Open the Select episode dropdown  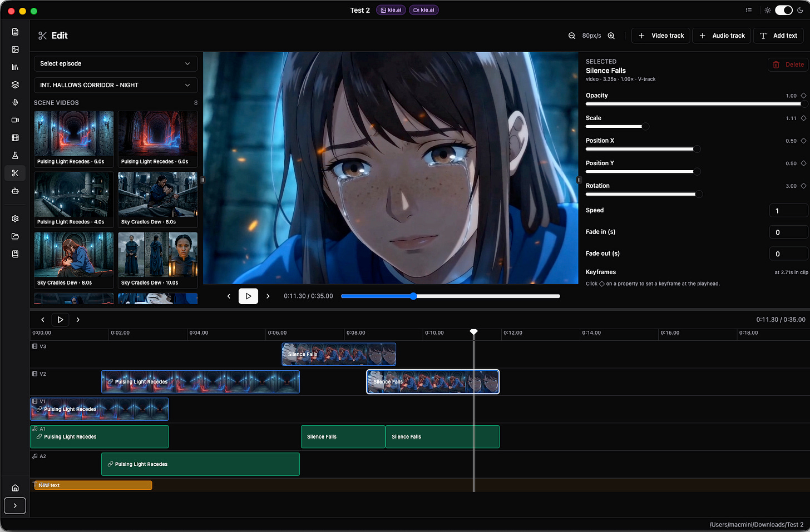(x=116, y=63)
